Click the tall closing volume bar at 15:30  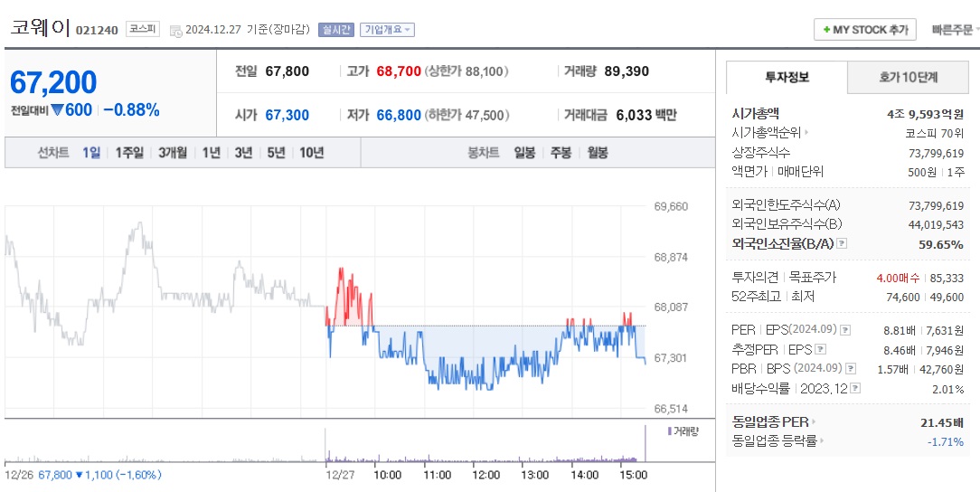tap(645, 443)
